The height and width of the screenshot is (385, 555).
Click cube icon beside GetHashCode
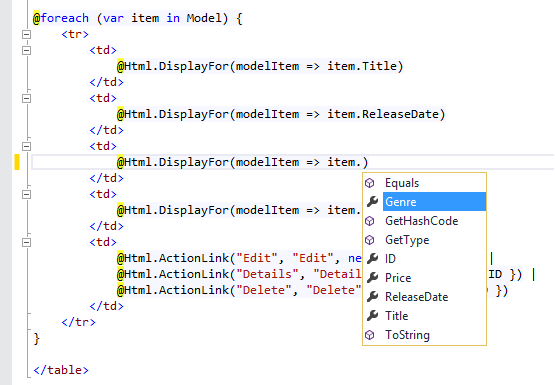pos(370,221)
